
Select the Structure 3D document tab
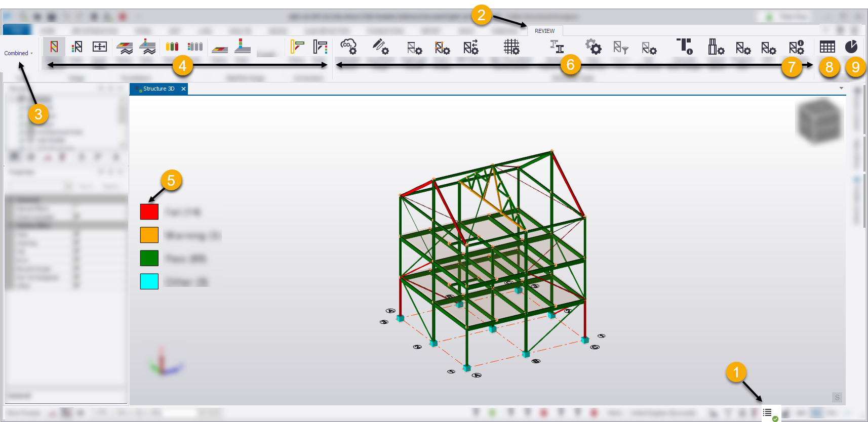tap(159, 89)
